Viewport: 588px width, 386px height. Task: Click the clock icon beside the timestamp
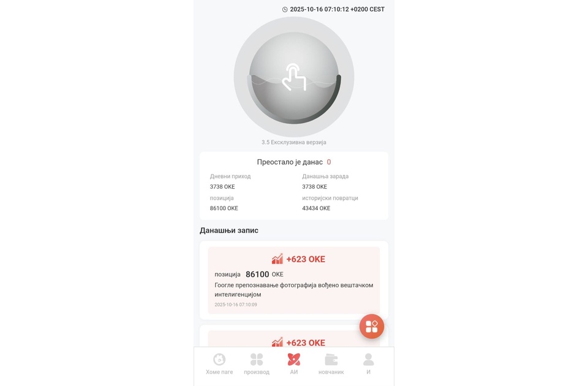[x=285, y=10]
